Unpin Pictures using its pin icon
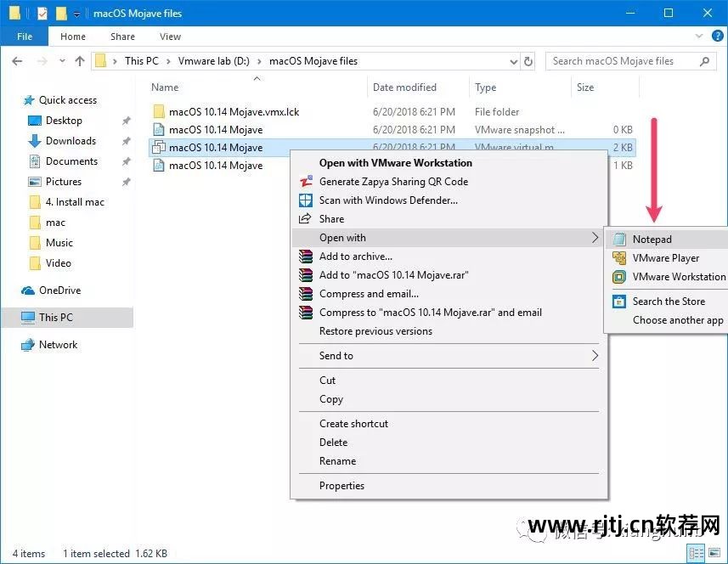Viewport: 728px width, 564px height. 126,182
